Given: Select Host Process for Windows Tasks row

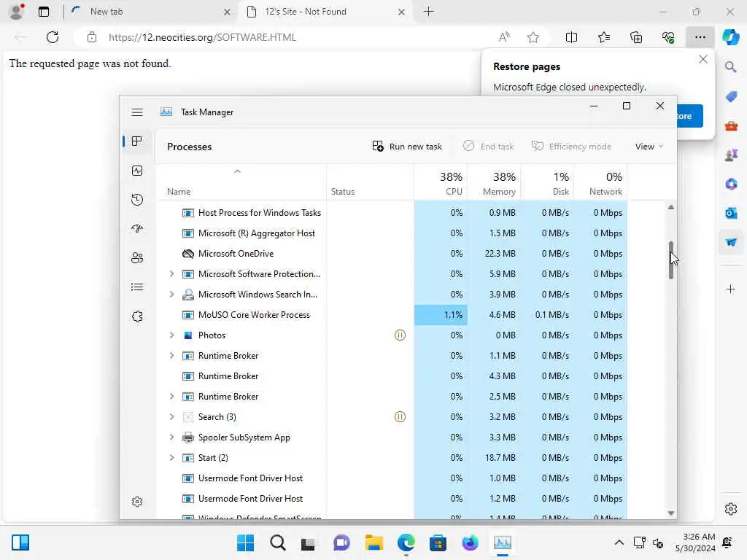Looking at the screenshot, I should pos(392,213).
